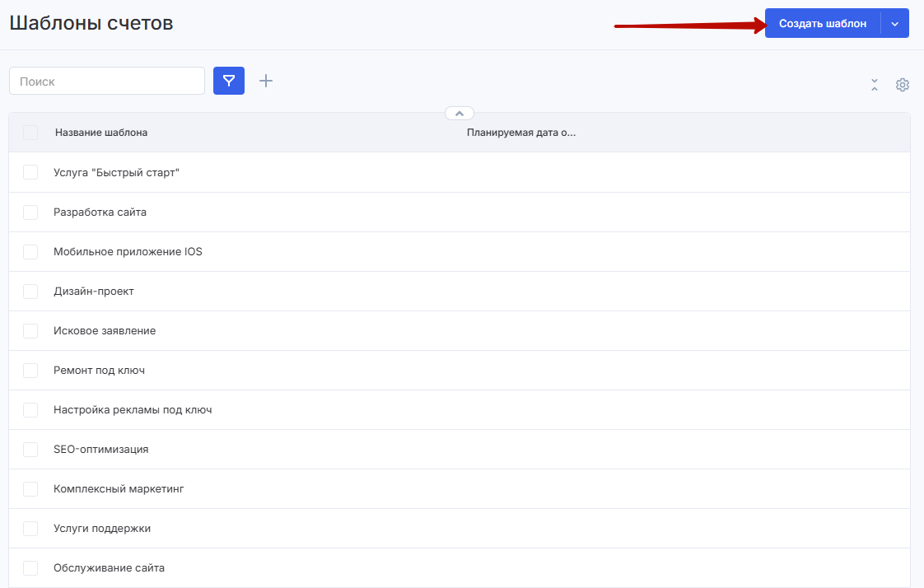Toggle the select-all checkbox in header
The image size is (924, 588).
coord(30,133)
